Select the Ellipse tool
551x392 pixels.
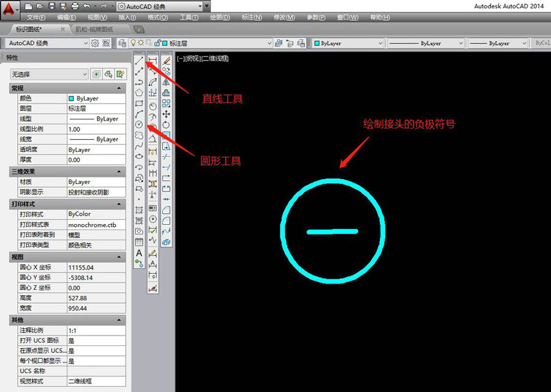139,156
